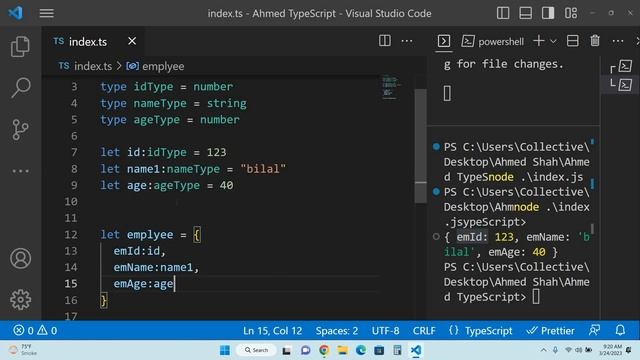Open the launch profile dropdown arrow
Screen dimensions: 640x360
tap(553, 41)
